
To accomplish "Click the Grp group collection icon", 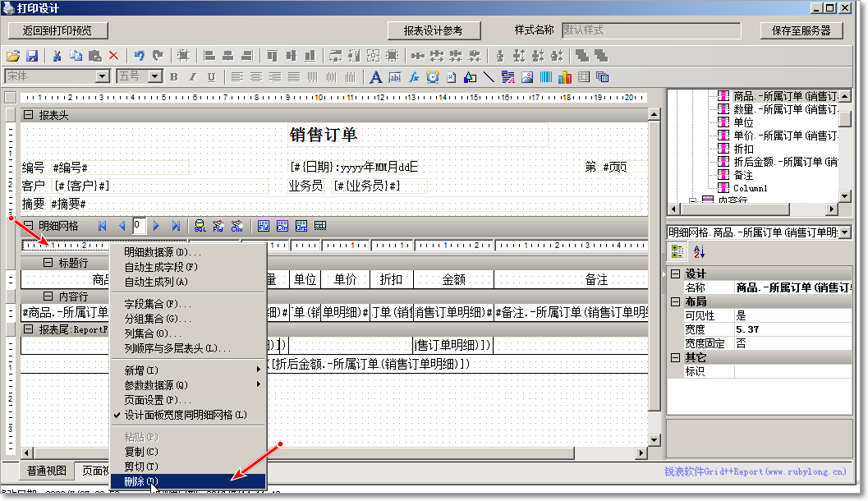I will coord(301,226).
